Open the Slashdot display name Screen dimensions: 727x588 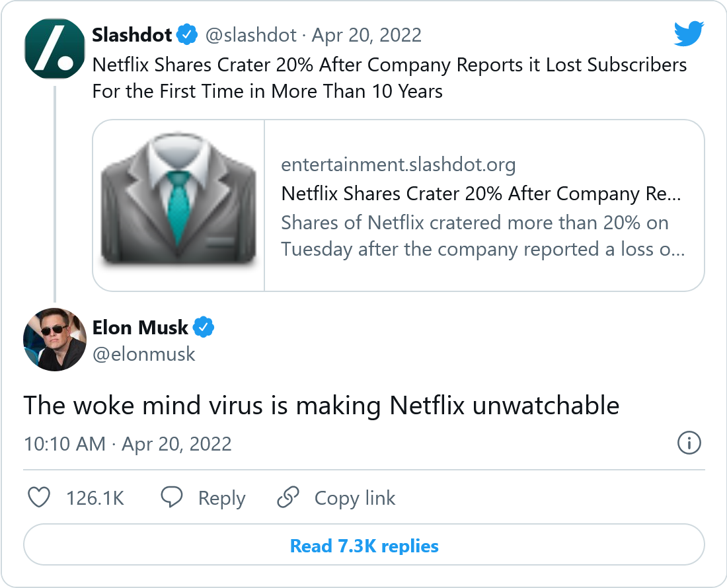tap(132, 34)
